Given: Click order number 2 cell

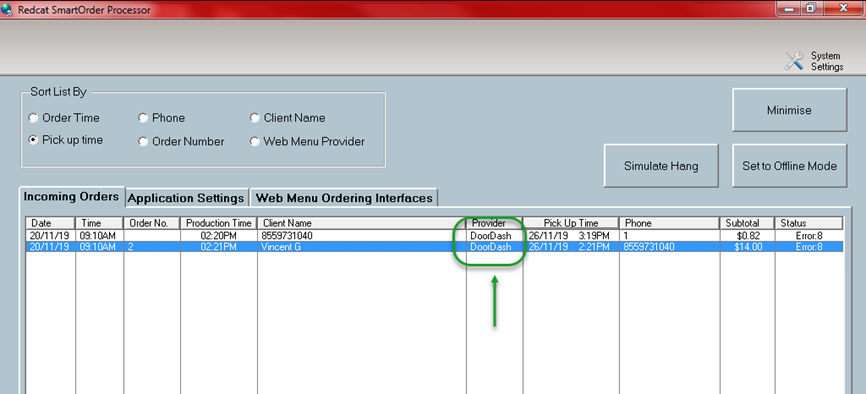Looking at the screenshot, I should click(152, 247).
